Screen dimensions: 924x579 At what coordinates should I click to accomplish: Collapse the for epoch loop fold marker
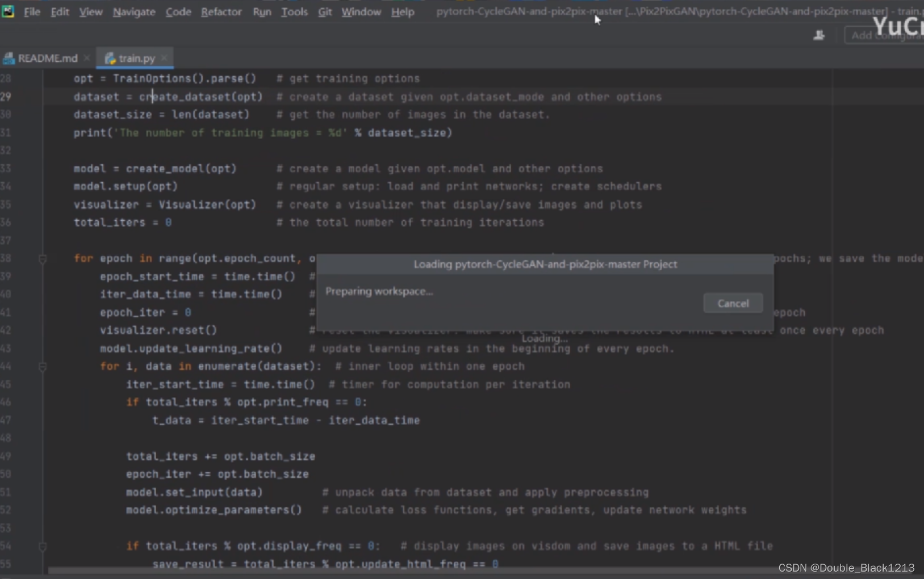[43, 259]
